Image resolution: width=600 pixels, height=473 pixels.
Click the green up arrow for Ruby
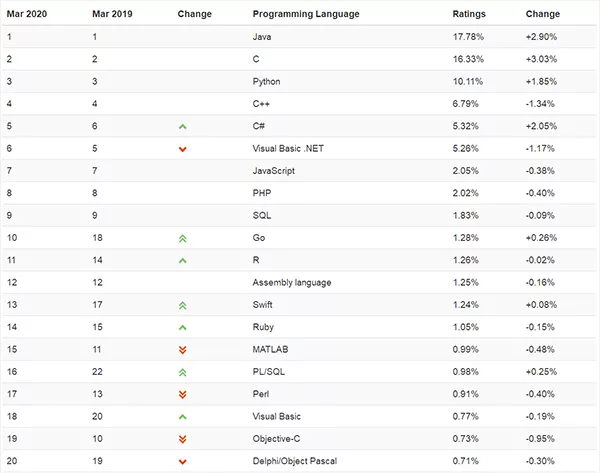(x=183, y=327)
